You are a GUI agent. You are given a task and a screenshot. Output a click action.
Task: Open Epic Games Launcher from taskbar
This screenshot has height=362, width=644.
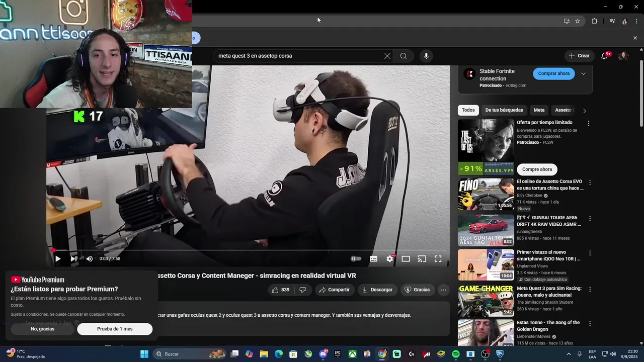click(338, 354)
